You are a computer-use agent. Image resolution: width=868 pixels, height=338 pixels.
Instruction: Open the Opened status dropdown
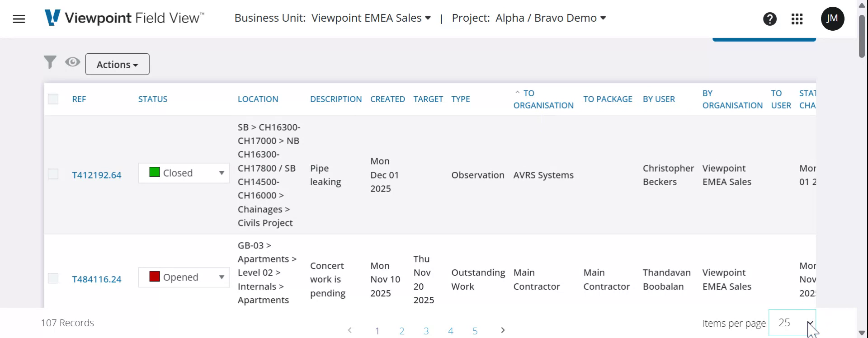184,277
